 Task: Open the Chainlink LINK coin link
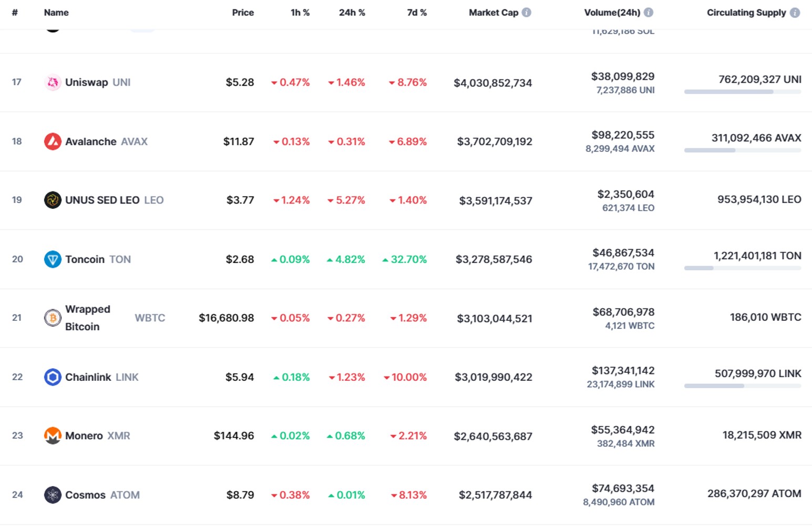[x=102, y=377]
